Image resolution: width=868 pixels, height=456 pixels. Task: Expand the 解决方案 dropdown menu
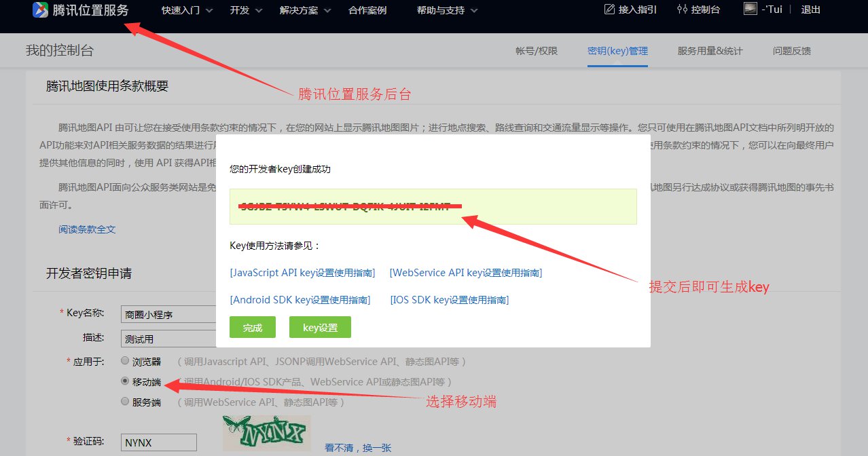coord(306,10)
